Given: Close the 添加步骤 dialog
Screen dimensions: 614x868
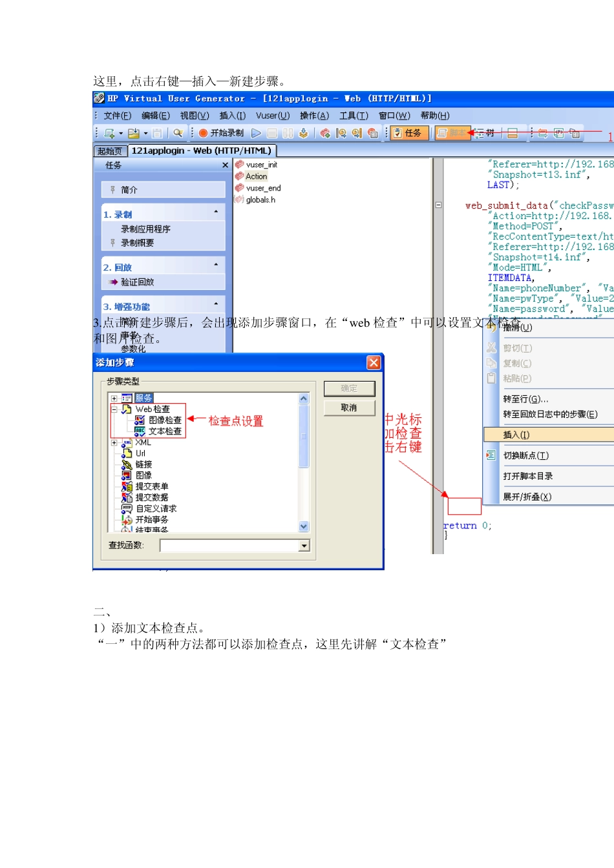Looking at the screenshot, I should 374,362.
